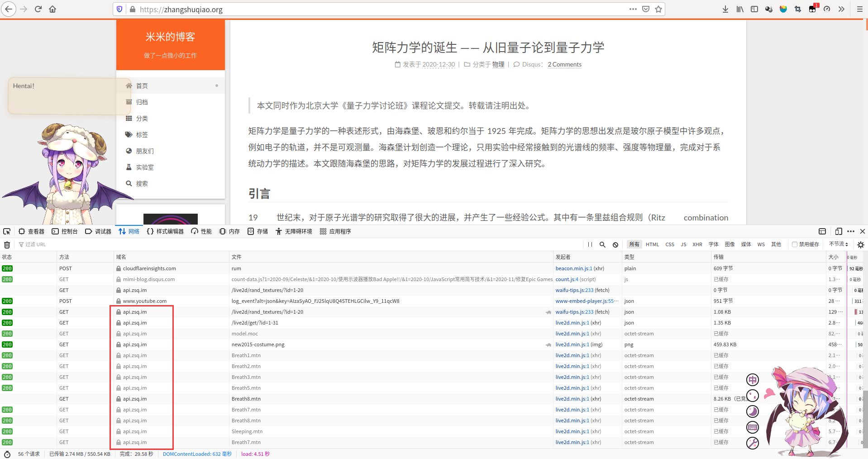Open page actions three-dot menu in URL bar
868x459 pixels.
pyautogui.click(x=633, y=9)
